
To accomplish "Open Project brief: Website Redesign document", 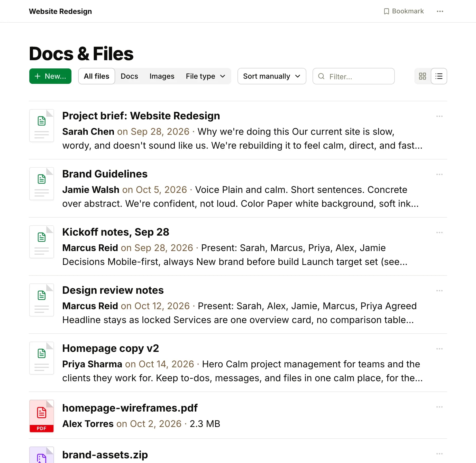I will point(141,116).
